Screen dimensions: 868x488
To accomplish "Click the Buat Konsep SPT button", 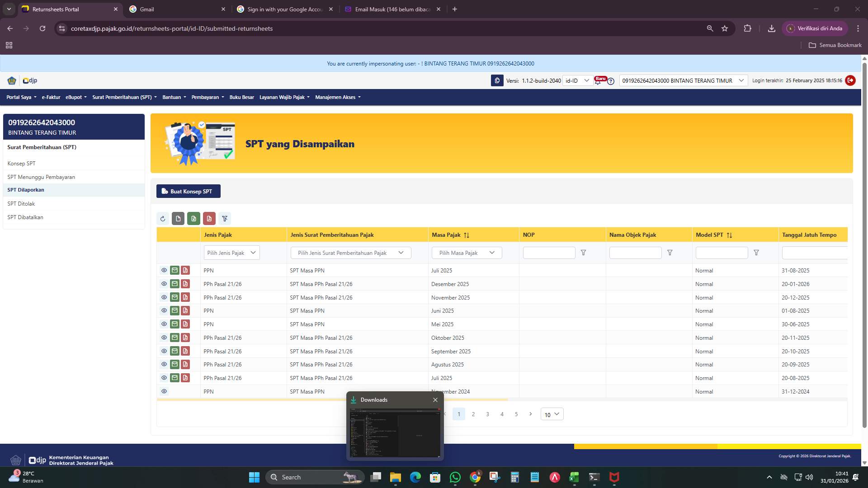I will coord(189,191).
